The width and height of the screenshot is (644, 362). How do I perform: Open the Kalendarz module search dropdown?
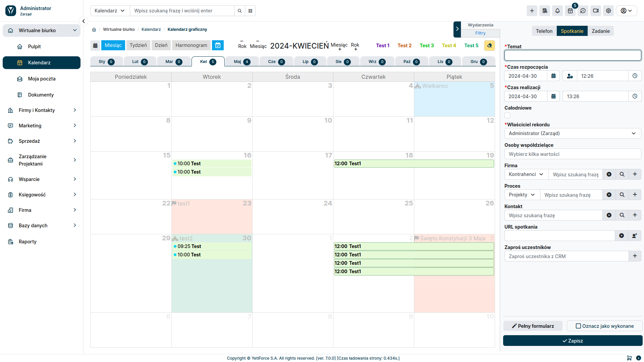click(110, 11)
